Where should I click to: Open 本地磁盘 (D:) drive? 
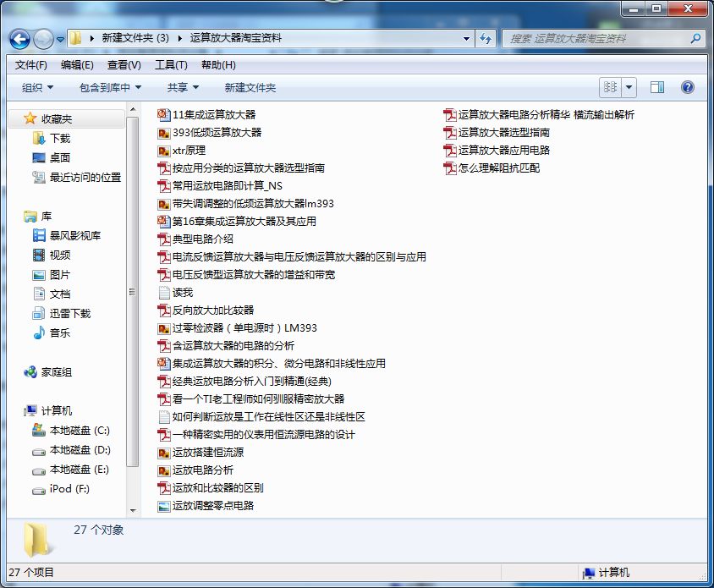click(x=80, y=450)
